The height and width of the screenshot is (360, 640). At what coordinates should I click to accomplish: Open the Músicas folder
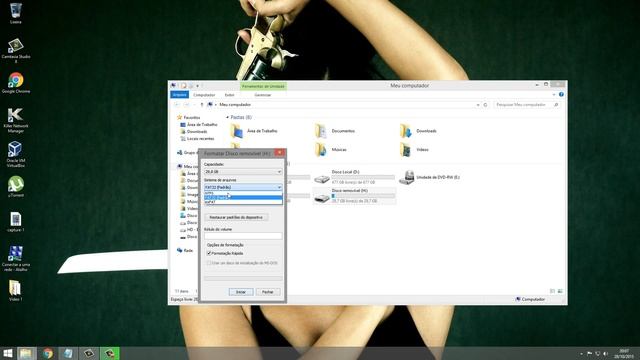click(x=331, y=150)
